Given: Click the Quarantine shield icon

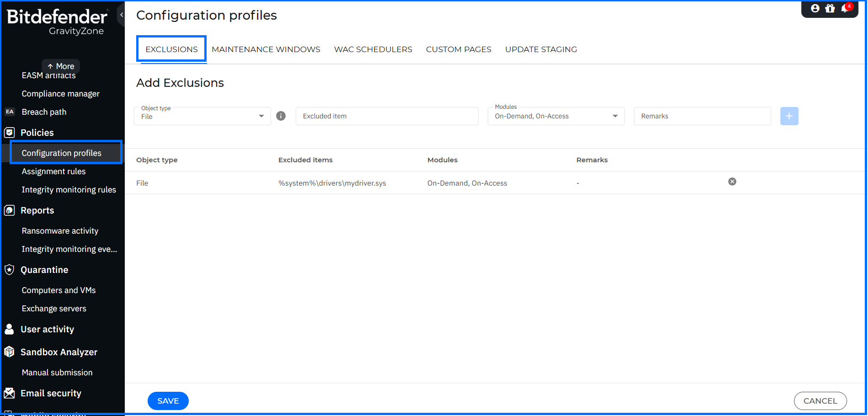Looking at the screenshot, I should click(9, 270).
